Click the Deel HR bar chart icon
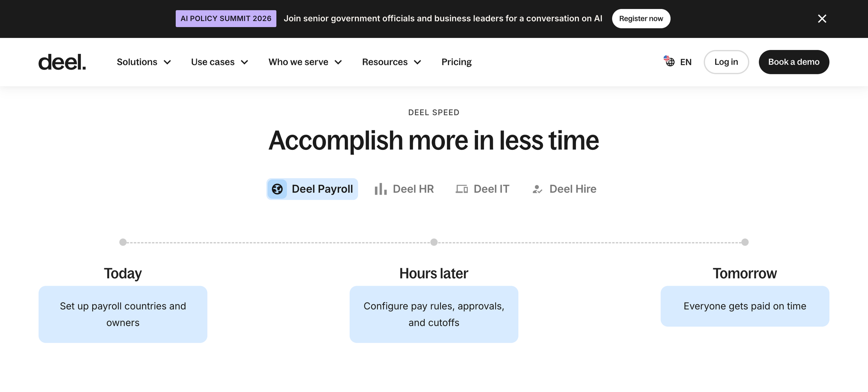This screenshot has height=392, width=868. coord(381,189)
